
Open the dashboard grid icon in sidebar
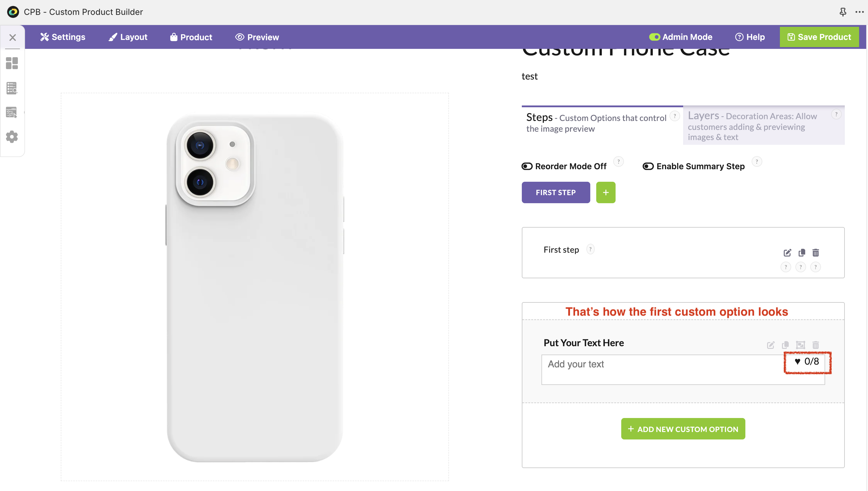[x=12, y=63]
